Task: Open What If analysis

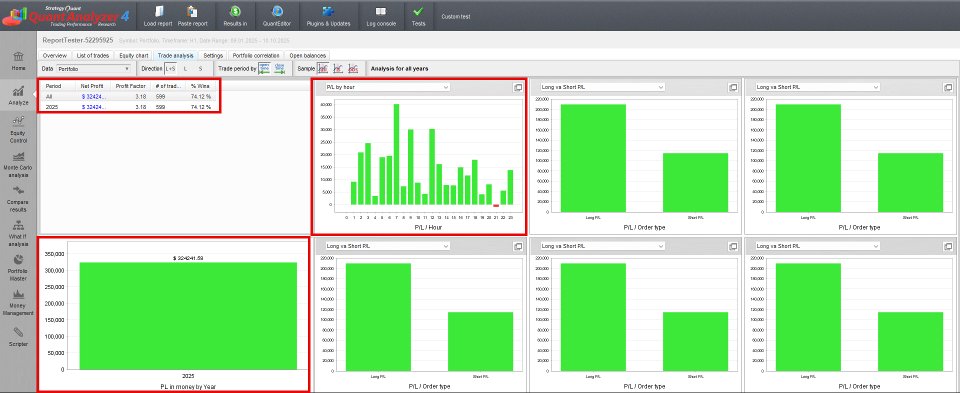Action: point(18,234)
